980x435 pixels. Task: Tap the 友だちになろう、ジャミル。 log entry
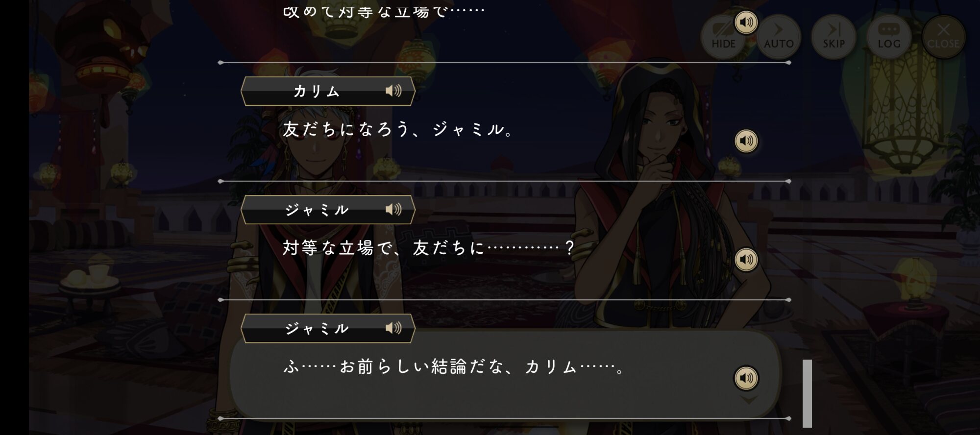tap(399, 129)
